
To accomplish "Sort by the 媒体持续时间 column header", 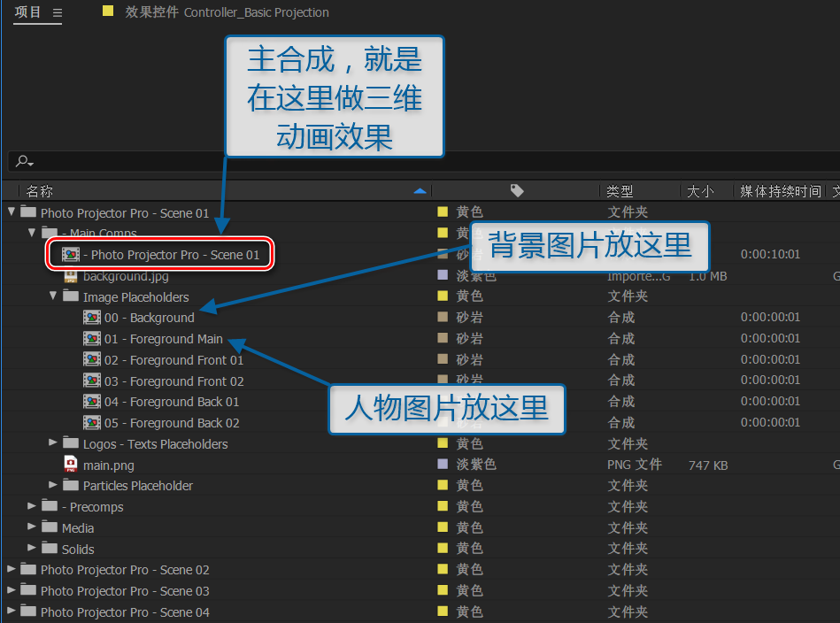I will 780,190.
